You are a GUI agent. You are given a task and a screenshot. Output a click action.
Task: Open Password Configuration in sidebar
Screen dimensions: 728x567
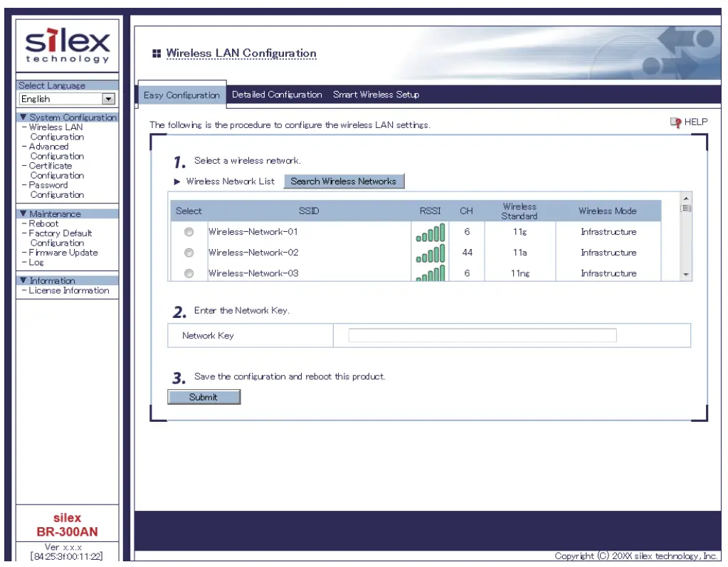click(56, 190)
